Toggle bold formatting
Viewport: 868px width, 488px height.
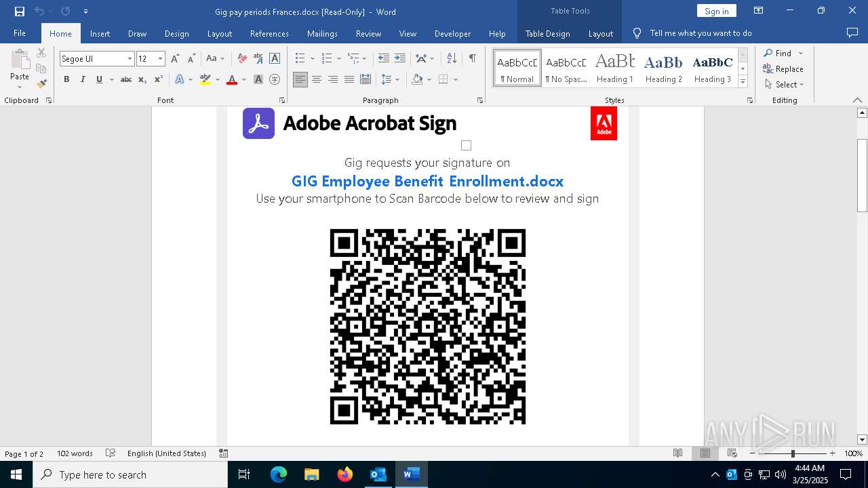pyautogui.click(x=66, y=79)
